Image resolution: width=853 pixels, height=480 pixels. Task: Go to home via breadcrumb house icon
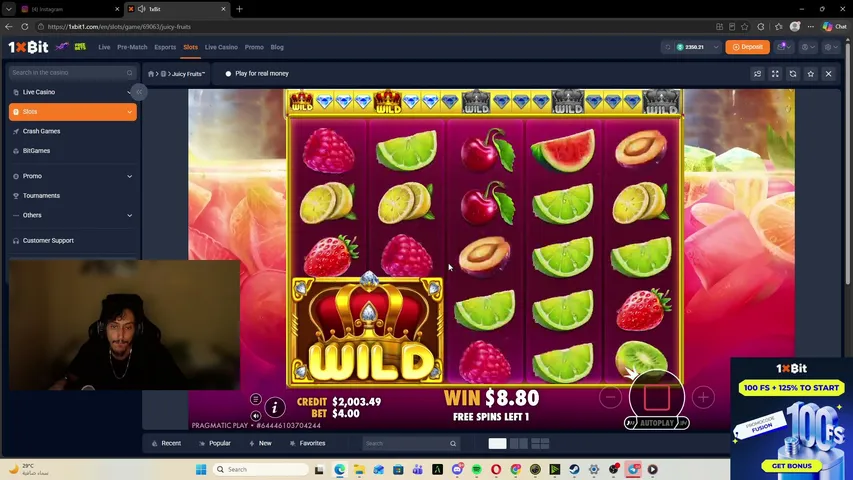[x=151, y=73]
